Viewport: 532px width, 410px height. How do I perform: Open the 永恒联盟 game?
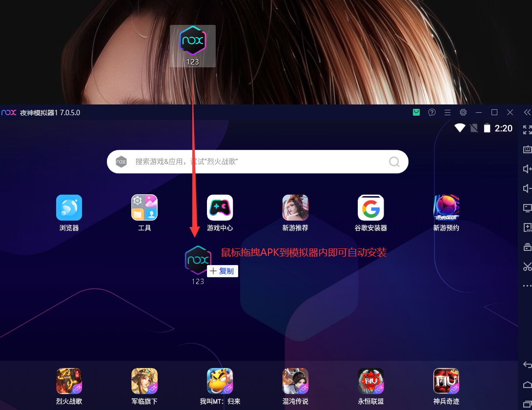point(370,381)
